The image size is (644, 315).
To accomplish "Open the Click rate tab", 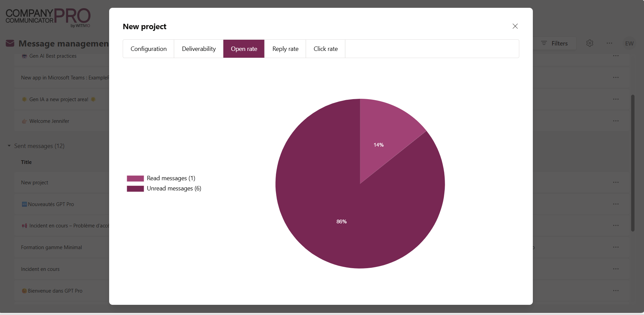I will [x=325, y=49].
